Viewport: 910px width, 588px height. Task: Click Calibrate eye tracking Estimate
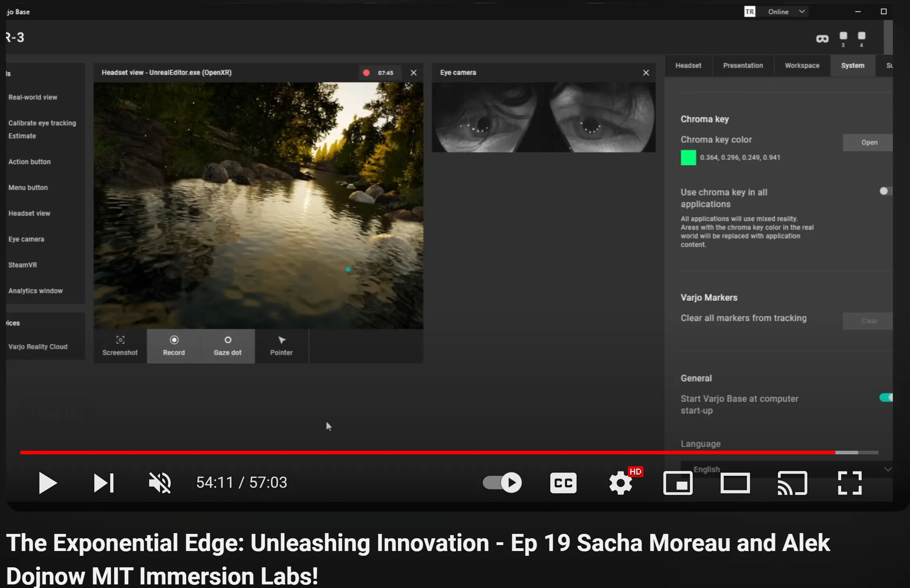point(42,130)
